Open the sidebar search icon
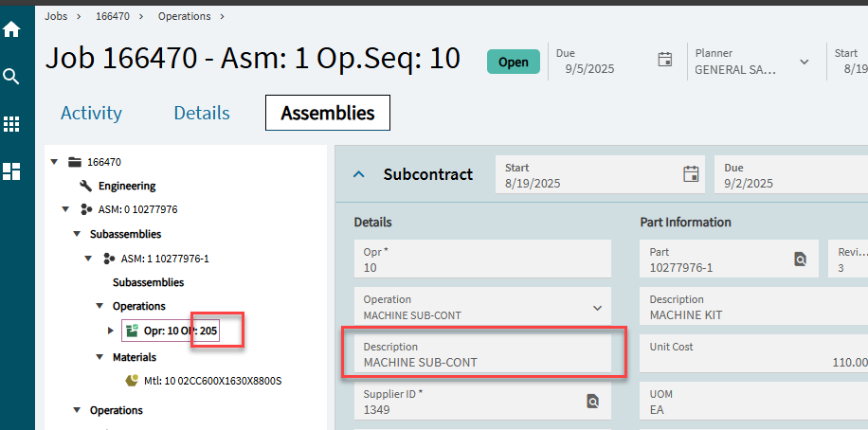Image resolution: width=868 pixels, height=430 pixels. pyautogui.click(x=11, y=77)
